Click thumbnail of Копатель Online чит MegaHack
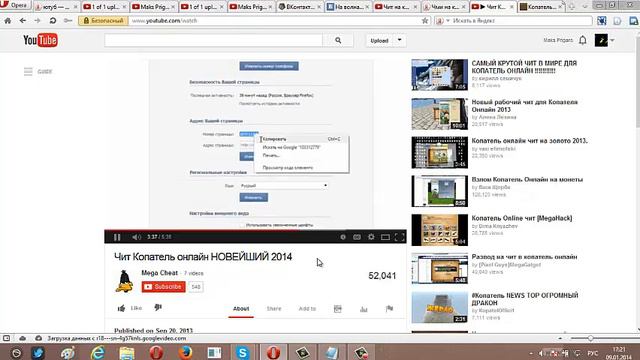Viewport: 640px width, 360px height. (x=440, y=230)
